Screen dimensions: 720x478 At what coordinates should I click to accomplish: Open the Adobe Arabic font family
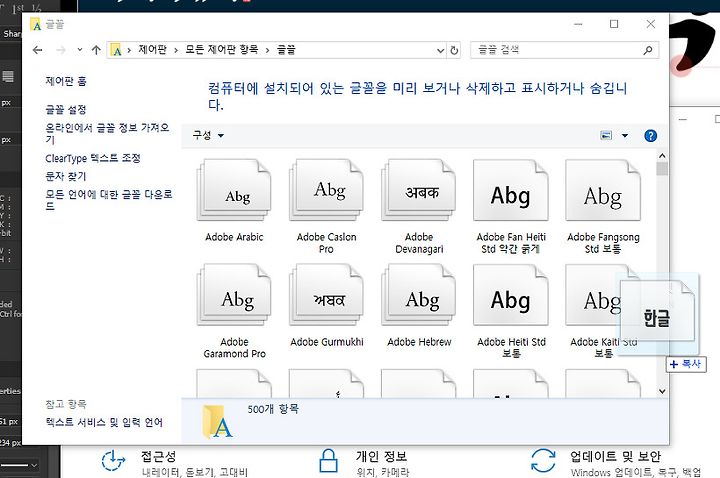[234, 190]
